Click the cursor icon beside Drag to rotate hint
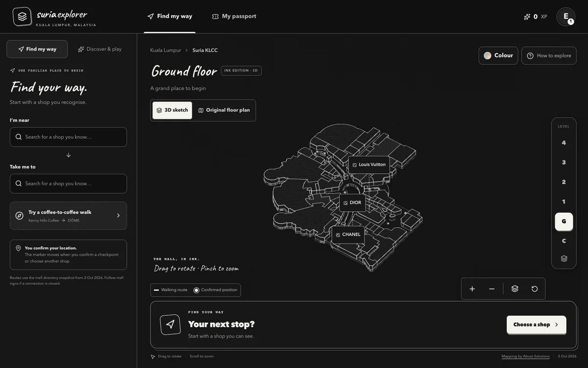The height and width of the screenshot is (368, 588). pos(153,357)
